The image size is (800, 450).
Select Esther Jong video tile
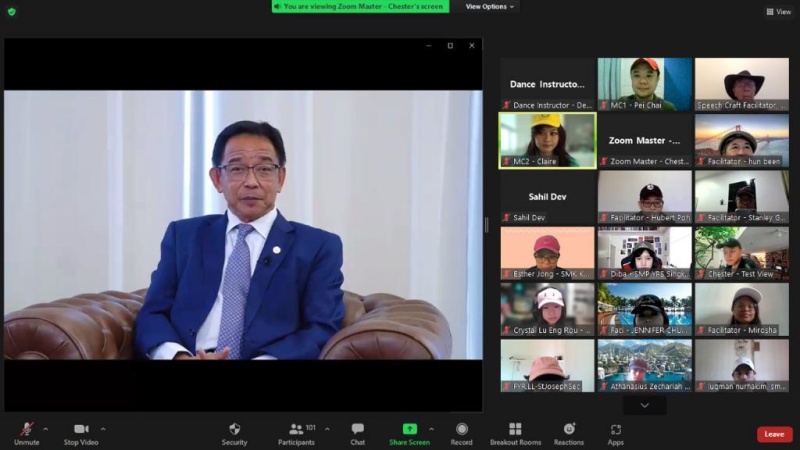click(547, 254)
